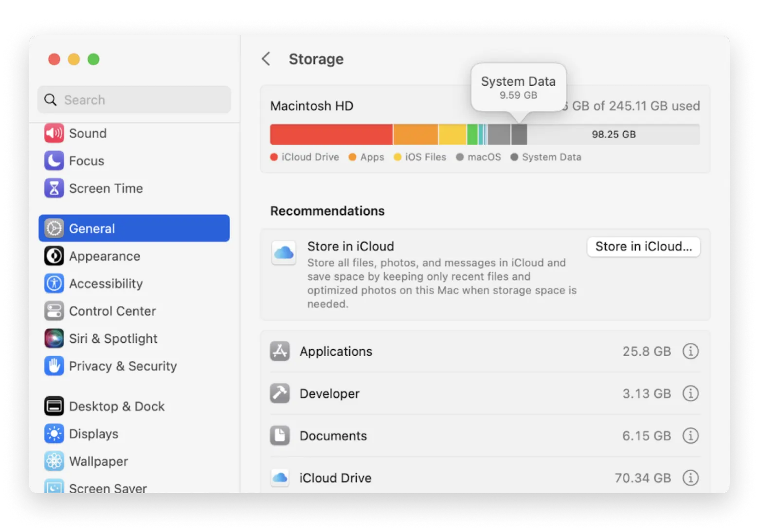Viewport: 759px width, 532px height.
Task: Select General in sidebar
Action: (x=134, y=228)
